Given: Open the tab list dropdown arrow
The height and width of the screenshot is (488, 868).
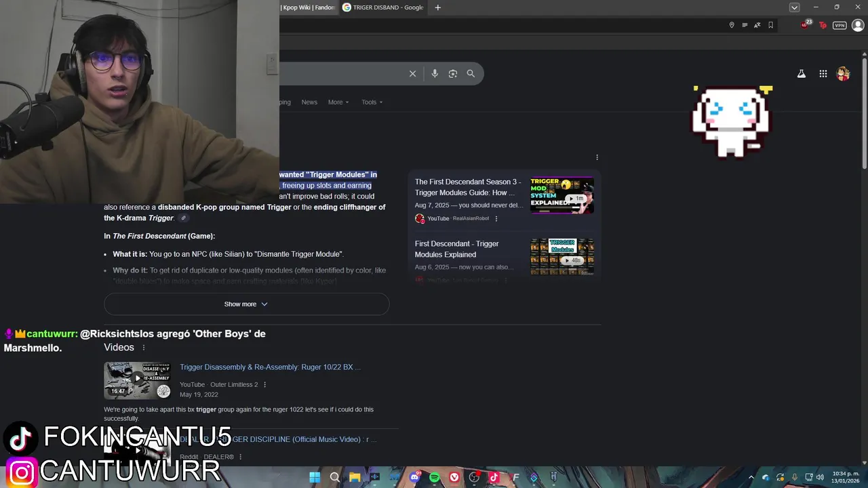Looking at the screenshot, I should (x=794, y=7).
